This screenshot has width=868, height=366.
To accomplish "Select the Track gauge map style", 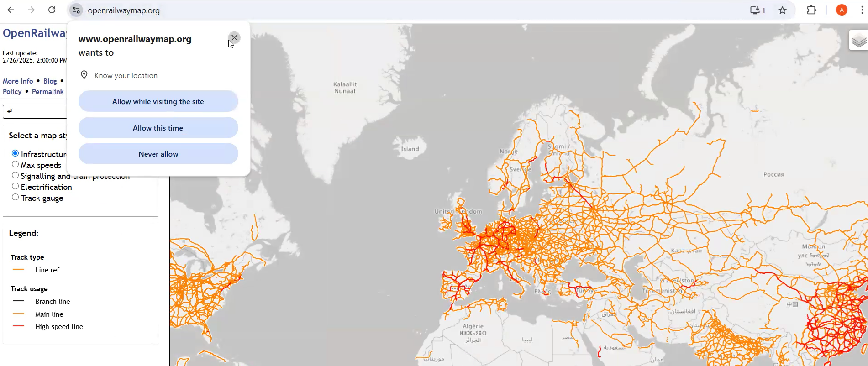I will (x=15, y=197).
